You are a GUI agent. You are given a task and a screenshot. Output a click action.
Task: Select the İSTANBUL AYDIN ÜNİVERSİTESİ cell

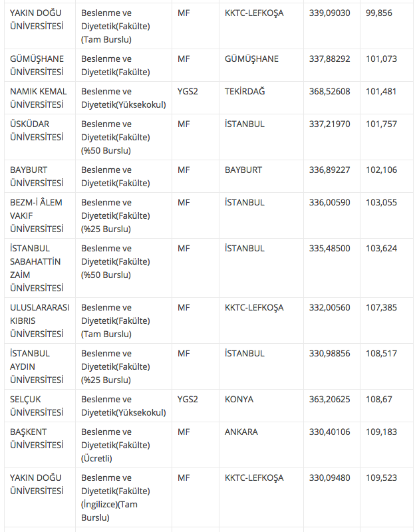tap(37, 366)
